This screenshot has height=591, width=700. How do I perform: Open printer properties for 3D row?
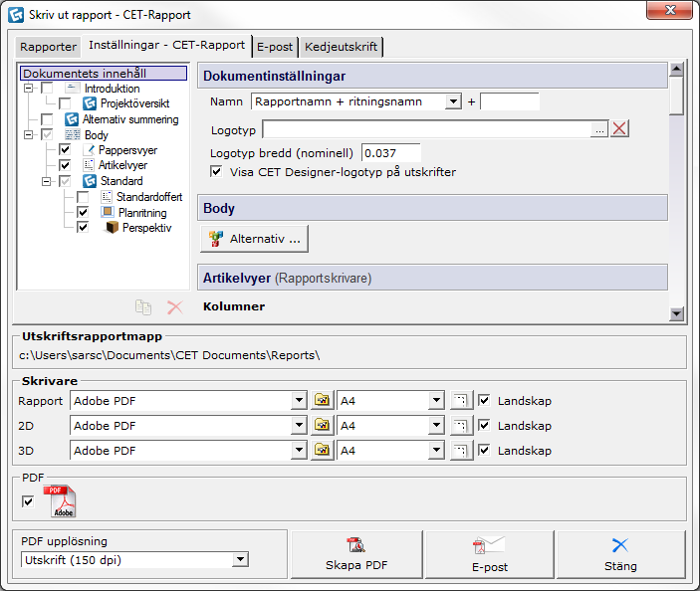(x=323, y=451)
